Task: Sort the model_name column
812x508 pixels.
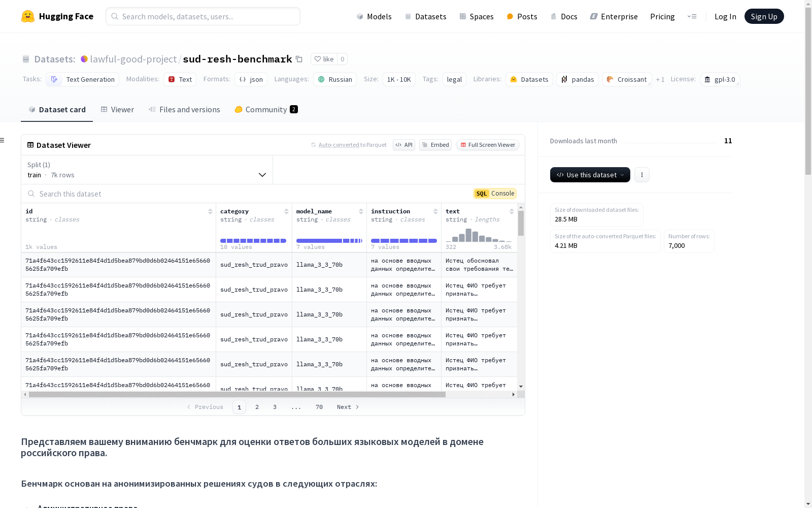Action: (x=361, y=211)
